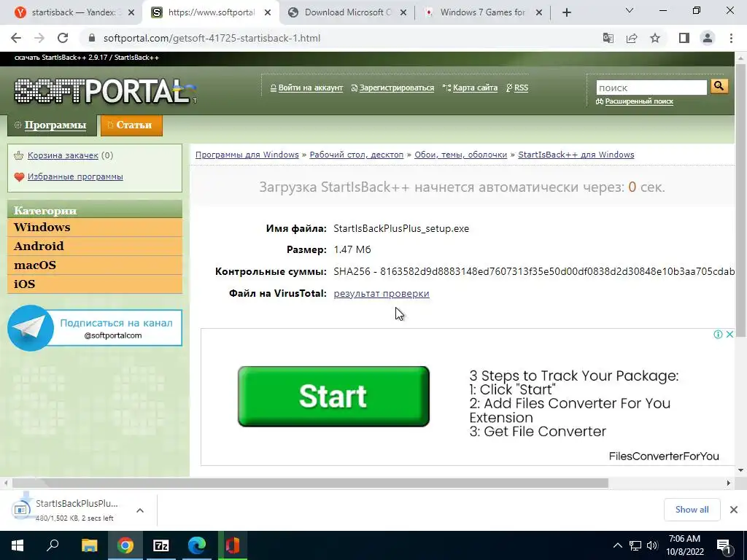Click the orange search magnifier button
This screenshot has width=747, height=560.
[719, 87]
